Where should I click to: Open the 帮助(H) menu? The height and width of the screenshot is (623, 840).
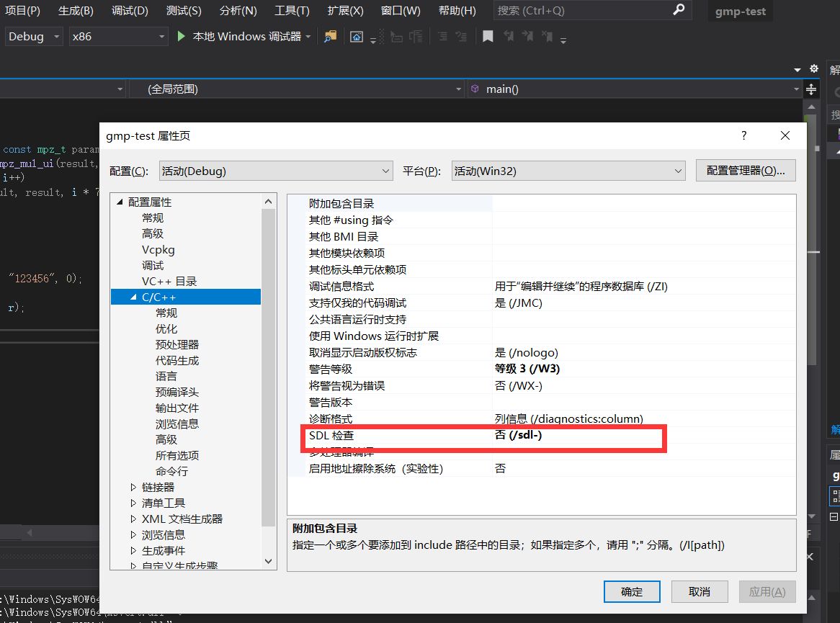[457, 11]
